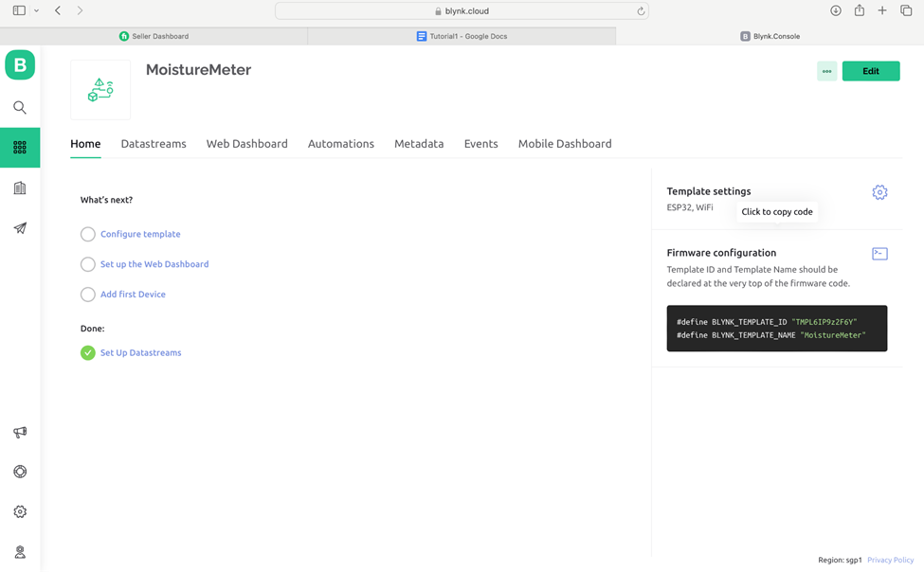Toggle the Safari sidebar button
Screen dimensions: 924x572
19,10
